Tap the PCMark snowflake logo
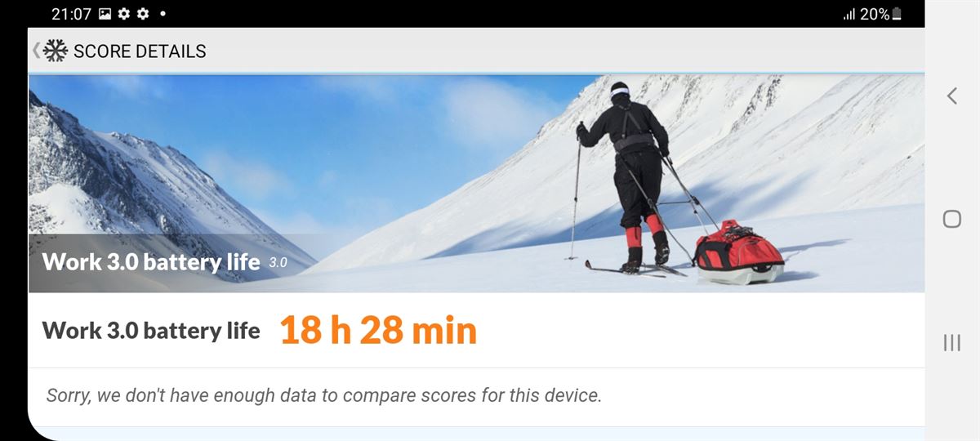 coord(55,51)
